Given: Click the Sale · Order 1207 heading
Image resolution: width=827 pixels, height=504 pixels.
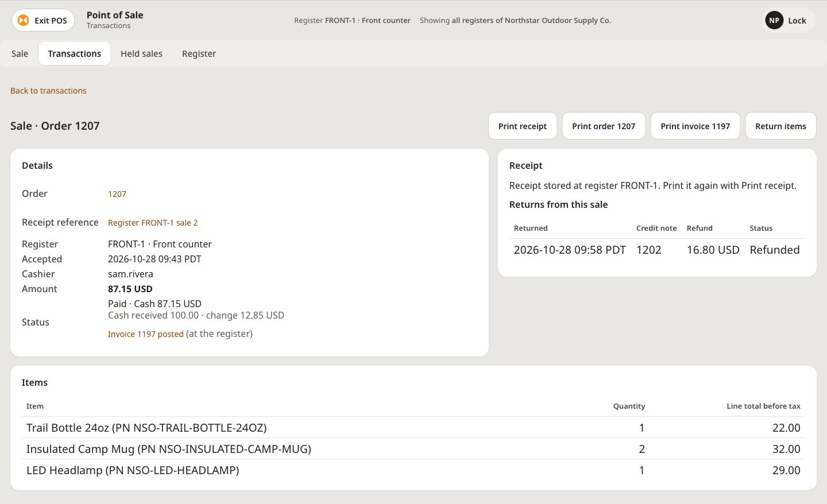Looking at the screenshot, I should click(55, 126).
